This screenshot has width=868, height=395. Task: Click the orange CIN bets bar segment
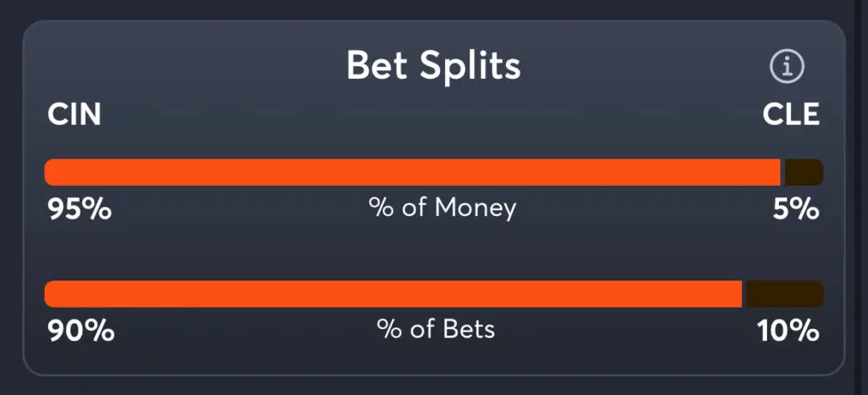(393, 294)
